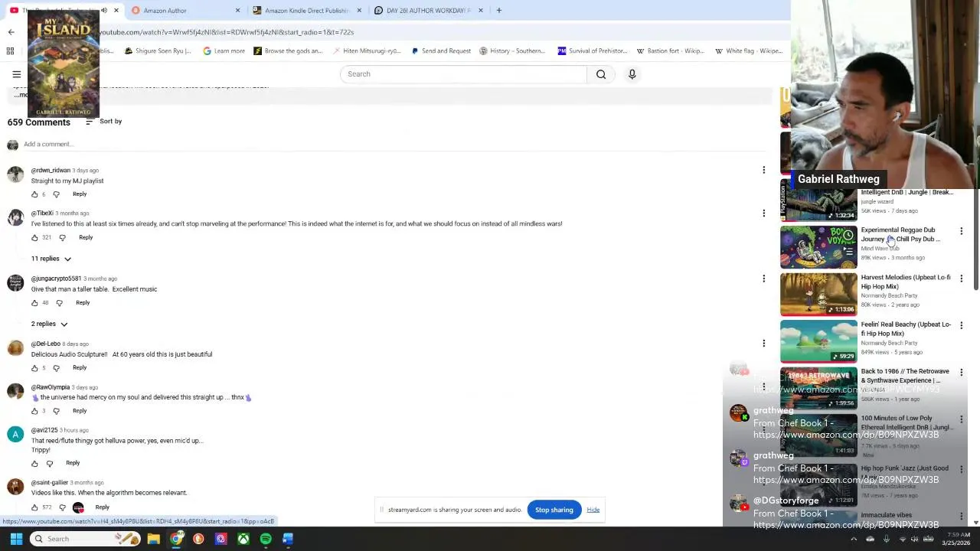Click the Windows taskbar search box
980x551 pixels.
[86, 539]
